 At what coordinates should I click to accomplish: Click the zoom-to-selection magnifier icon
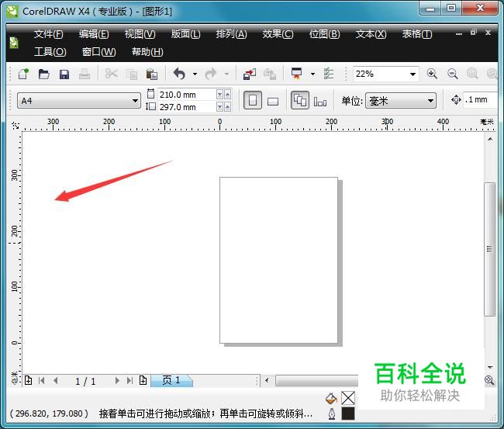(472, 74)
